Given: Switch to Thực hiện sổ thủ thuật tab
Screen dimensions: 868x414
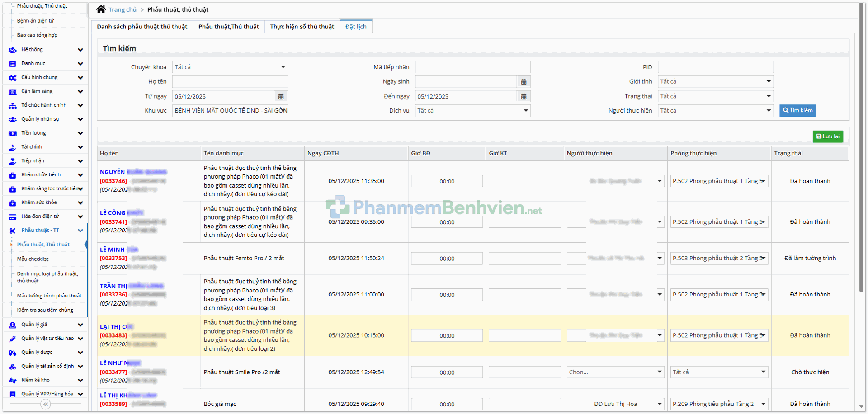Looking at the screenshot, I should tap(302, 27).
